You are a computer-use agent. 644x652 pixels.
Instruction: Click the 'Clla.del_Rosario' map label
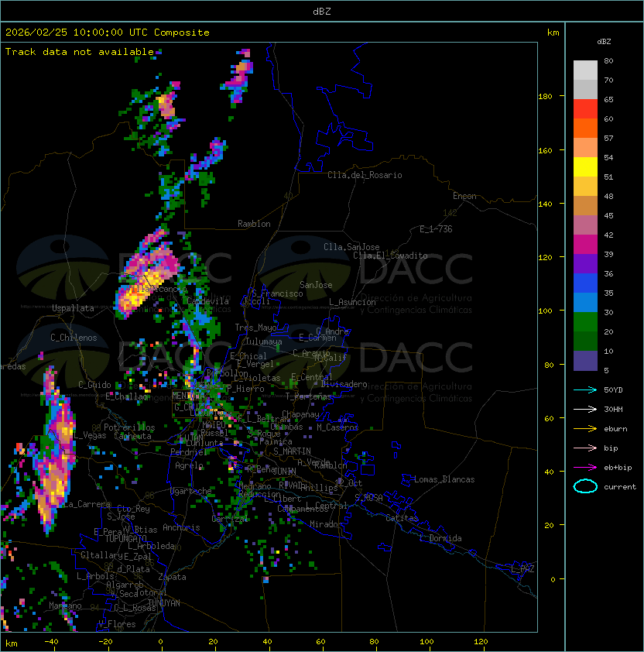(x=365, y=175)
